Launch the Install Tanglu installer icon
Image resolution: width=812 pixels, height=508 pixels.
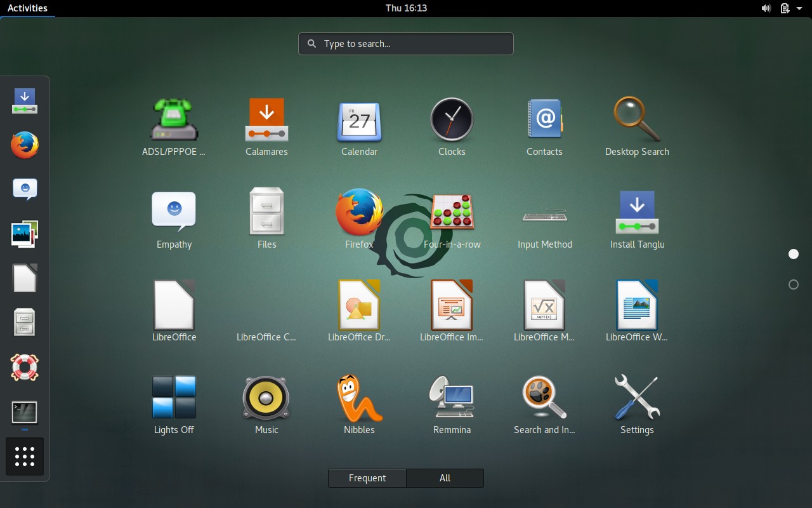(637, 212)
